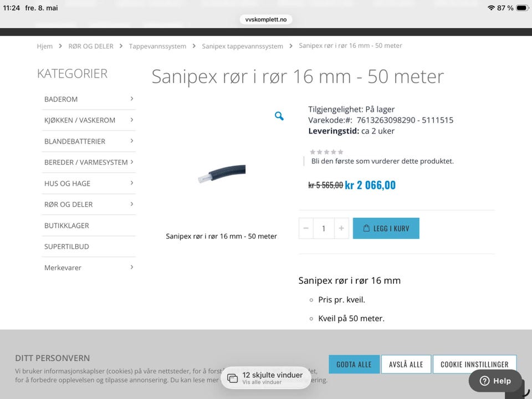The width and height of the screenshot is (532, 399).
Task: Open the BUTIKKLAGER category
Action: pos(66,226)
